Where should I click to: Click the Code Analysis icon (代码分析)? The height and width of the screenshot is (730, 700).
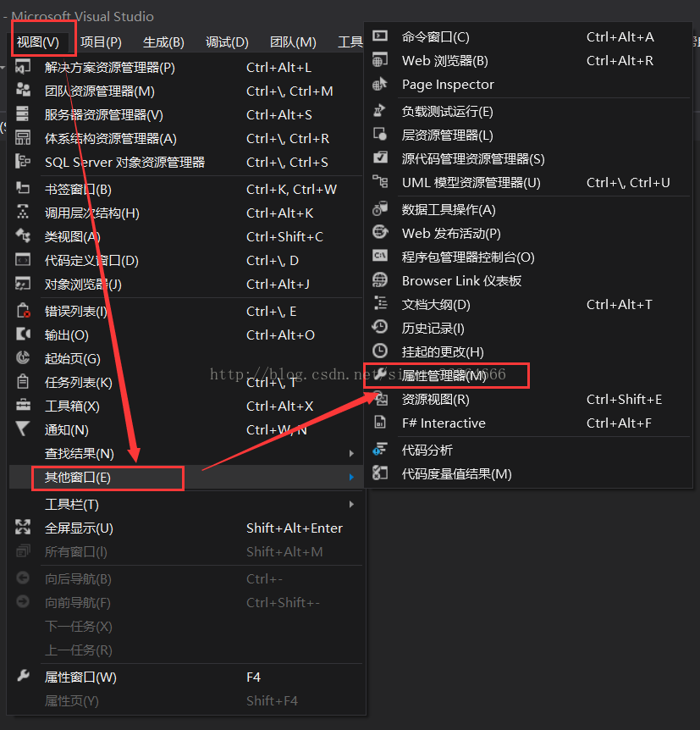(x=380, y=450)
